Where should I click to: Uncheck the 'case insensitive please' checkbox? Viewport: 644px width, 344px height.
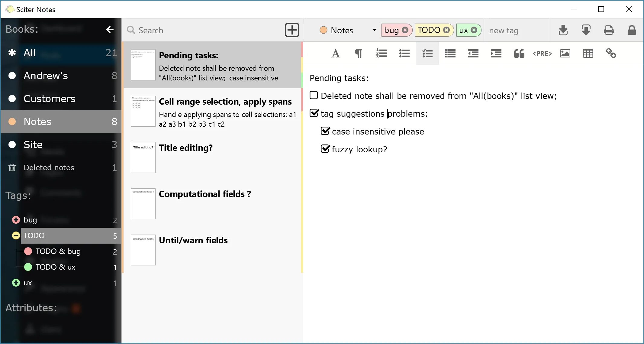click(325, 131)
